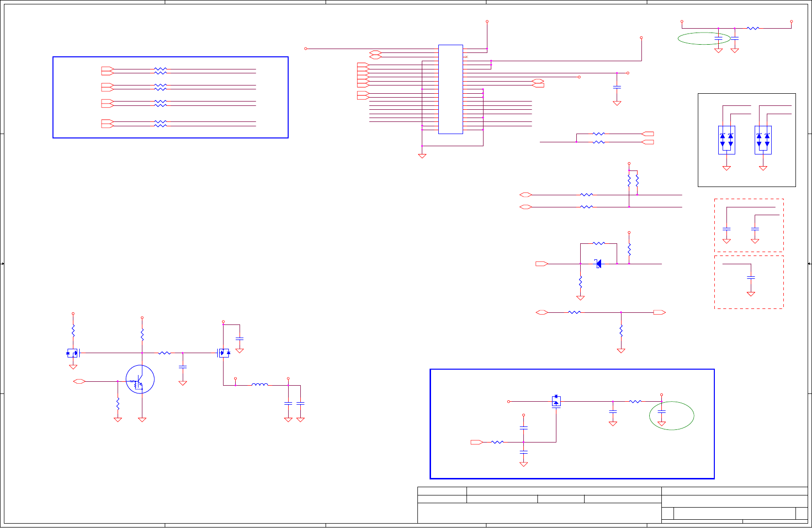
Task: Select the transistor inside the blue circle
Action: click(140, 379)
